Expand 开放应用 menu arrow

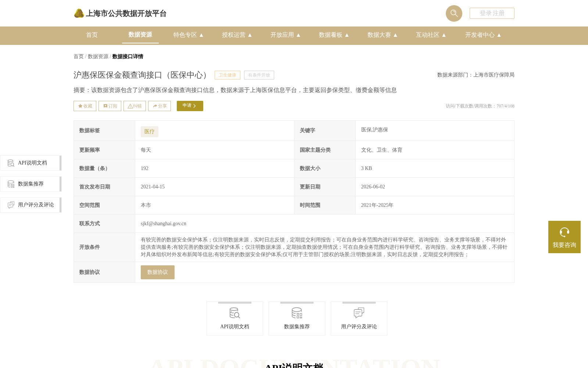click(x=298, y=35)
